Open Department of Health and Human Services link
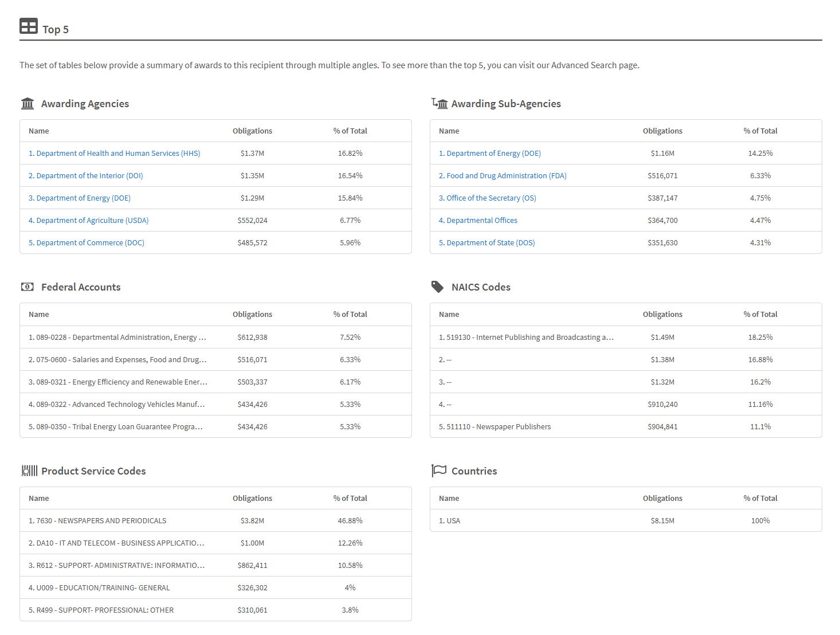This screenshot has height=635, width=840. pyautogui.click(x=114, y=154)
